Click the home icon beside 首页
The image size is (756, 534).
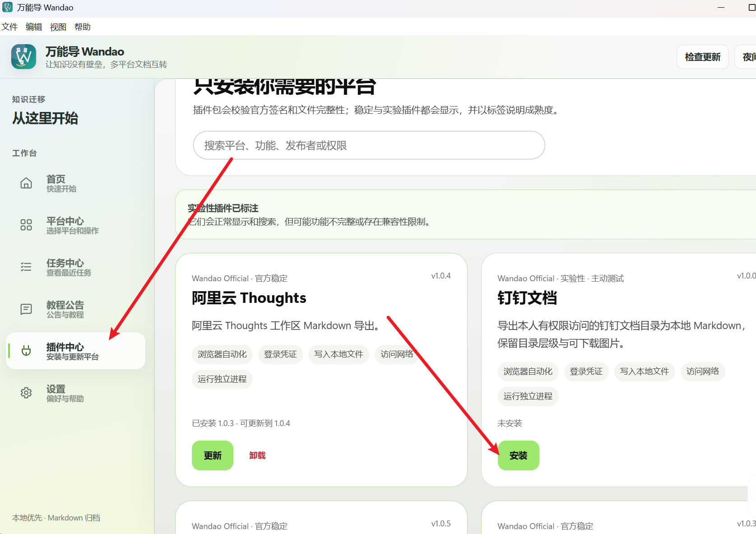(26, 183)
